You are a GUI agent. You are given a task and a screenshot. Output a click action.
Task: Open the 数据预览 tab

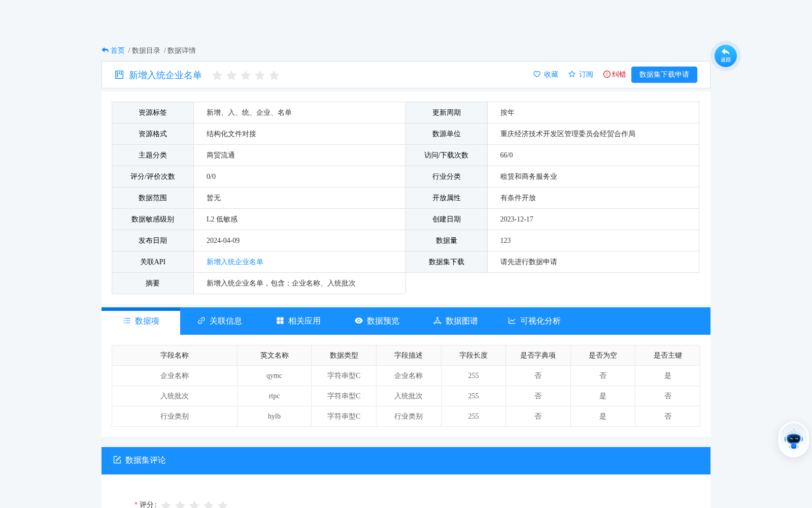pyautogui.click(x=377, y=321)
